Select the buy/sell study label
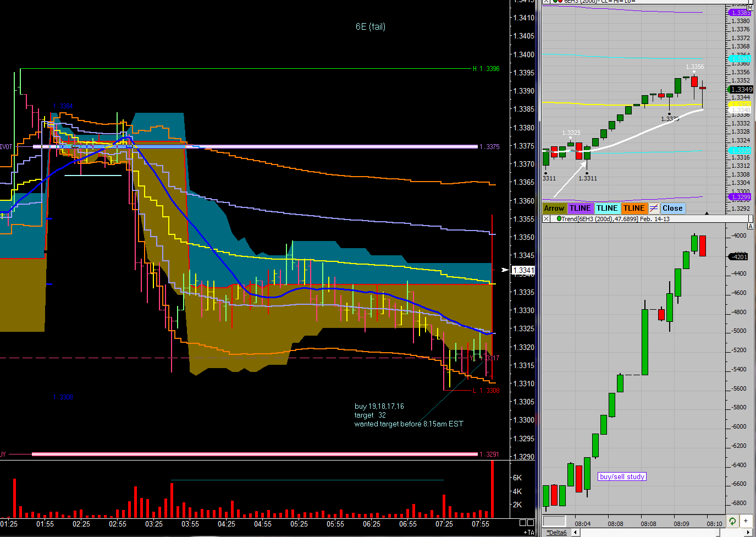 [x=622, y=477]
